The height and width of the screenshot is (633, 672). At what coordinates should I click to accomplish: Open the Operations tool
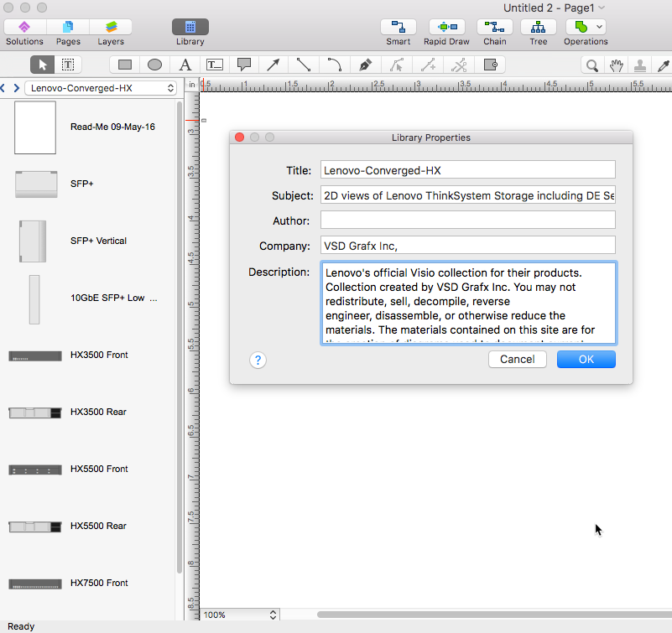click(581, 27)
